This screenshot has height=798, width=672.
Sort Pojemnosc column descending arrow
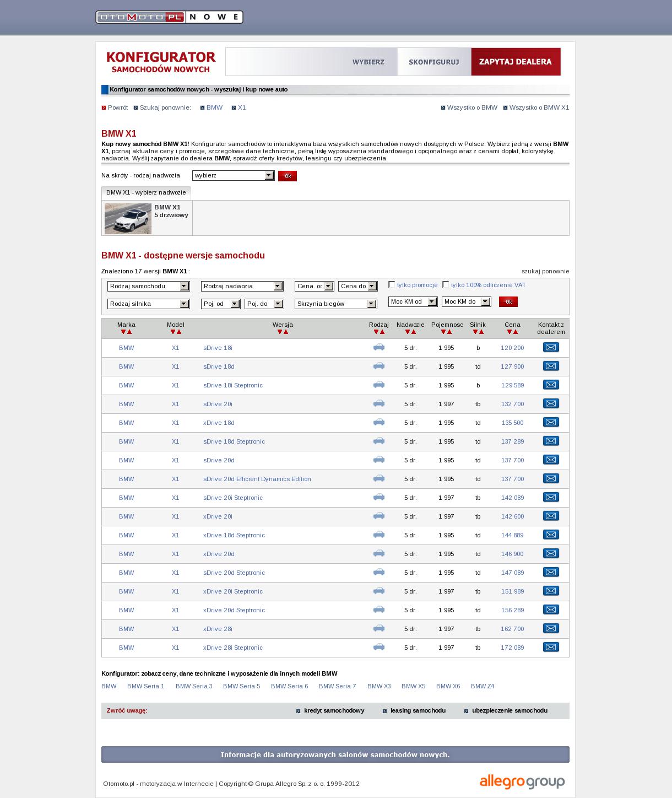[x=443, y=332]
